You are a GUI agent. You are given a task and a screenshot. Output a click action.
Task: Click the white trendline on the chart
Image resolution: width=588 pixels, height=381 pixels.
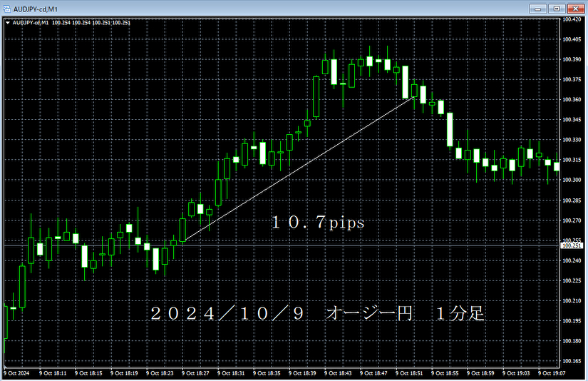[300, 168]
